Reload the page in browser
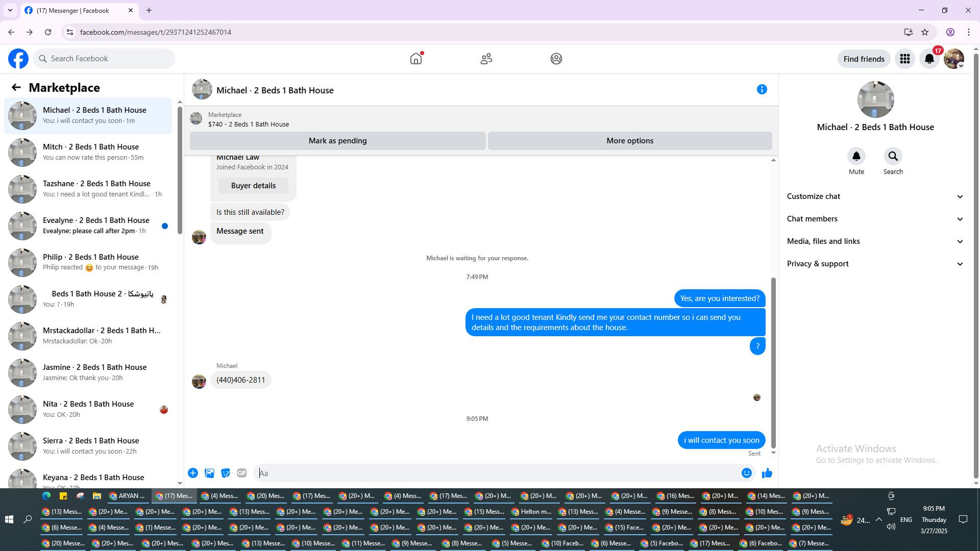The width and height of the screenshot is (980, 551). (x=48, y=32)
